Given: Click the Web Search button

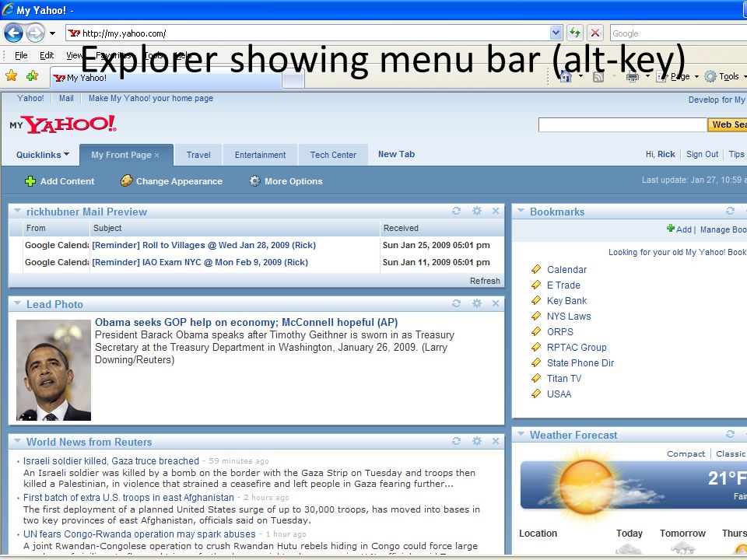Looking at the screenshot, I should [727, 124].
